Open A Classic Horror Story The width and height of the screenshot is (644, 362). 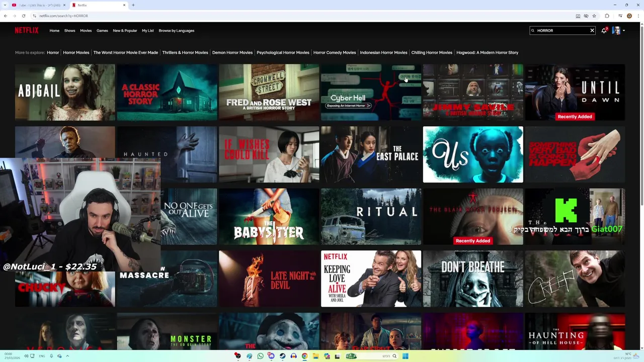click(x=167, y=93)
